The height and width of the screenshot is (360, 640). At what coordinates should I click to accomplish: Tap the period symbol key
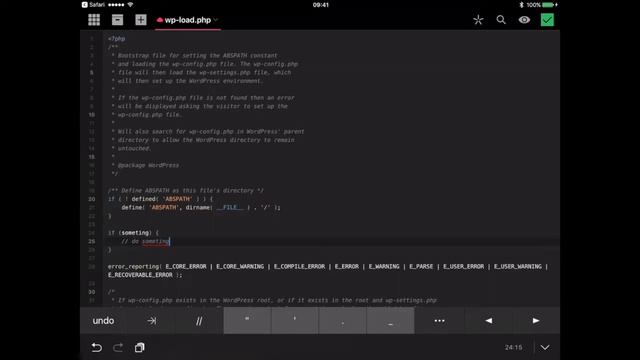[342, 321]
